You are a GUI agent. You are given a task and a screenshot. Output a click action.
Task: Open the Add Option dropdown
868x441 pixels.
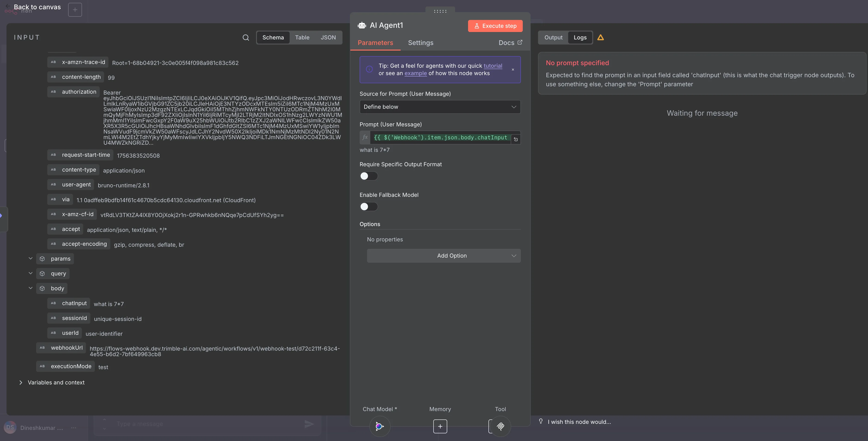(444, 256)
